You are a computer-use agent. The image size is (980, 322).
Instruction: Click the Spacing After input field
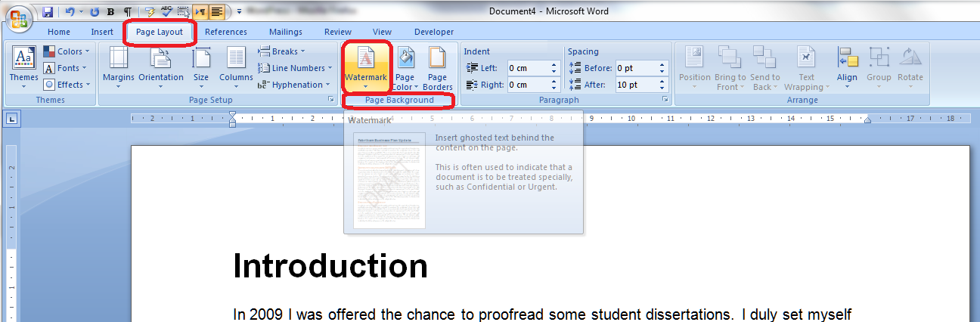(635, 85)
